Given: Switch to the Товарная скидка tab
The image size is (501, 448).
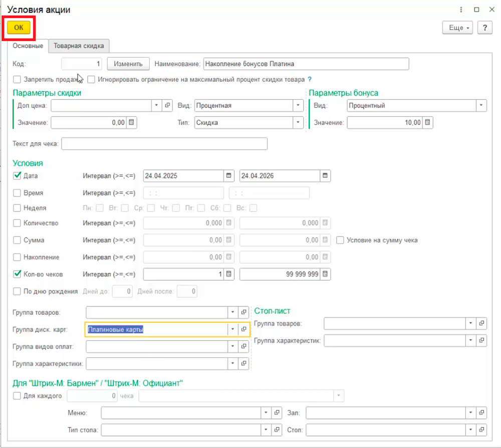Looking at the screenshot, I should [79, 46].
